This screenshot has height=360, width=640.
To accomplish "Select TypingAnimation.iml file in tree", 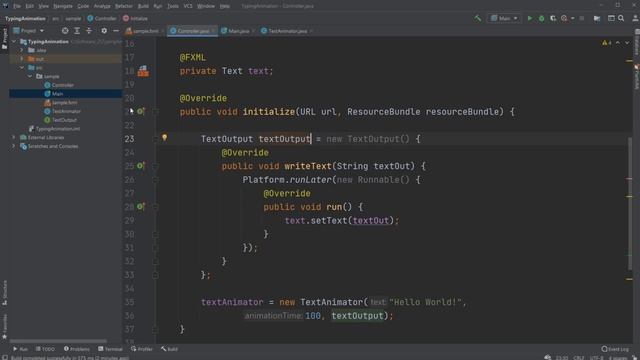I will tap(54, 129).
